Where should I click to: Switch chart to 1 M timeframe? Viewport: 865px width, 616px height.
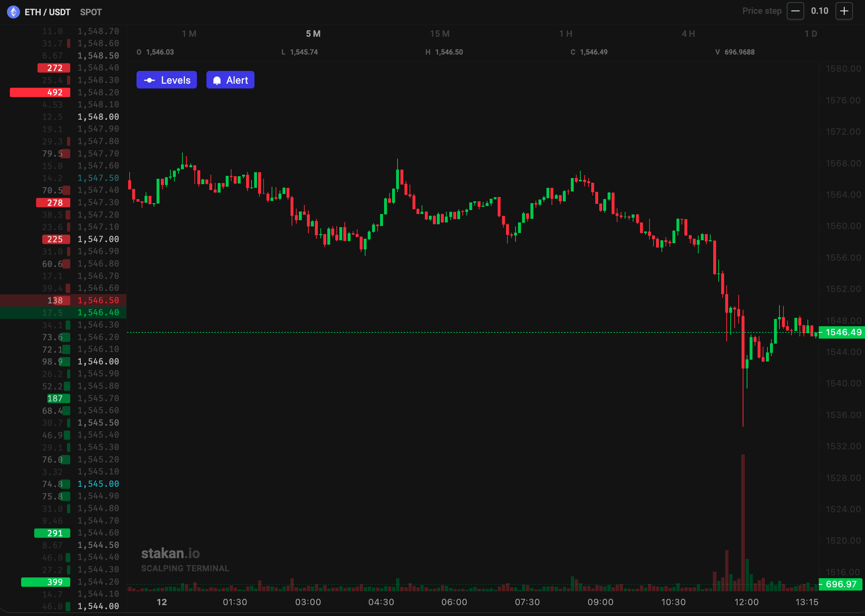pos(189,34)
